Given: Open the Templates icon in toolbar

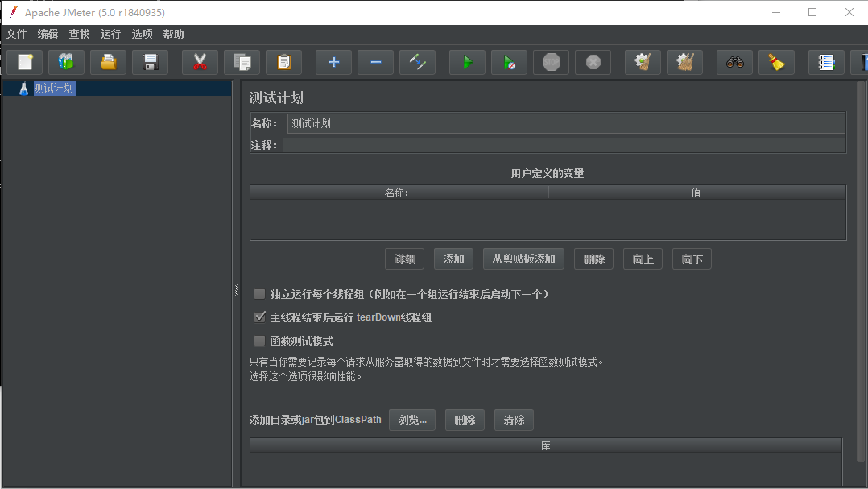Looking at the screenshot, I should pyautogui.click(x=66, y=62).
